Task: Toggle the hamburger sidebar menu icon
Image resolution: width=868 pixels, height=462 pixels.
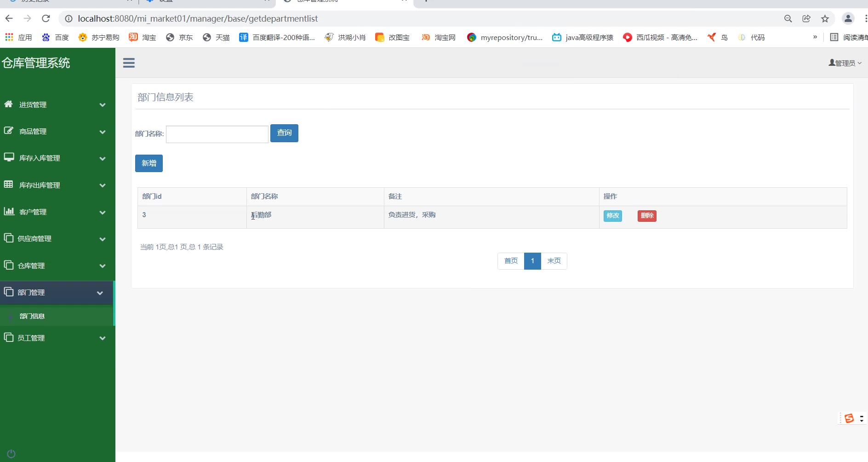Action: [129, 63]
